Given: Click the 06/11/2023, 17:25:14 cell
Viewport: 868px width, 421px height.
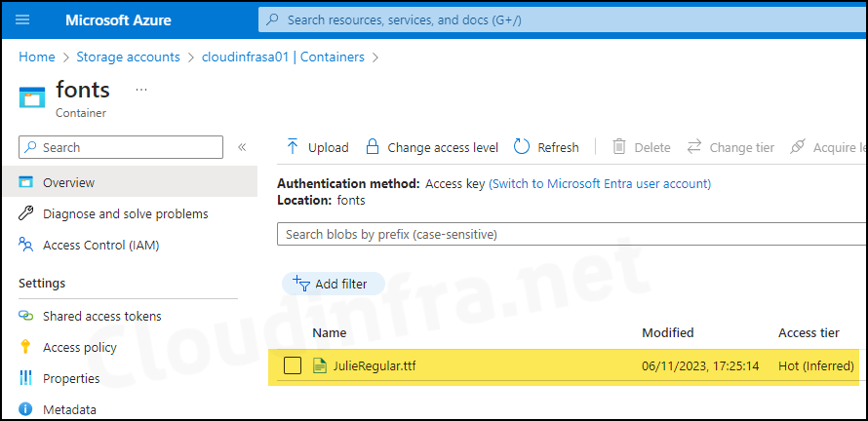Looking at the screenshot, I should pos(700,365).
